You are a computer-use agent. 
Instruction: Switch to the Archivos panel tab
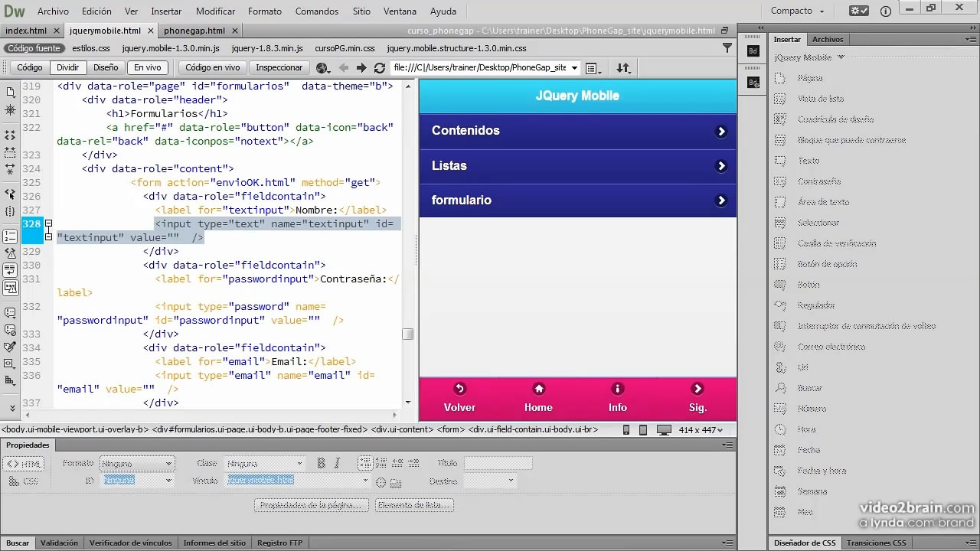pyautogui.click(x=828, y=39)
